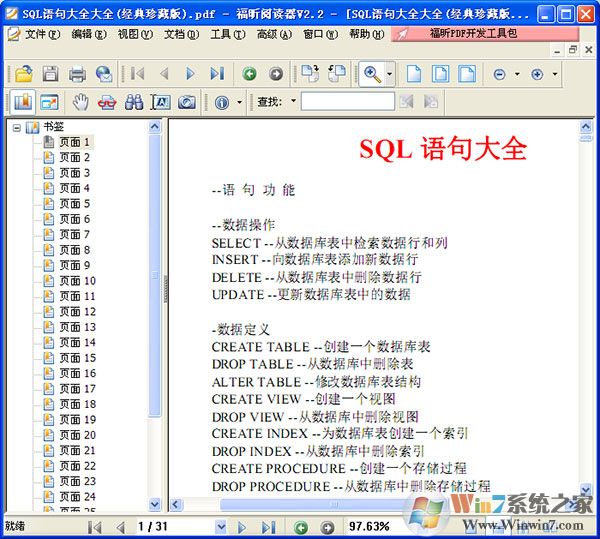
Task: Click the 1 / 31 page number box
Action: [175, 526]
